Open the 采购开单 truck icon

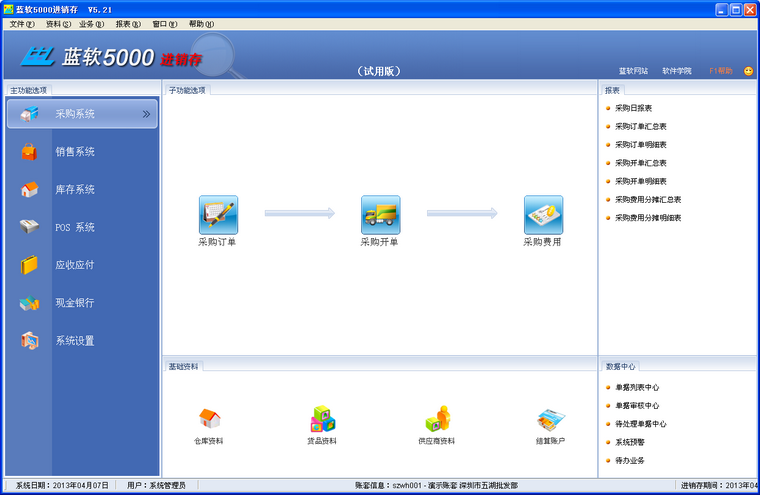[x=380, y=215]
